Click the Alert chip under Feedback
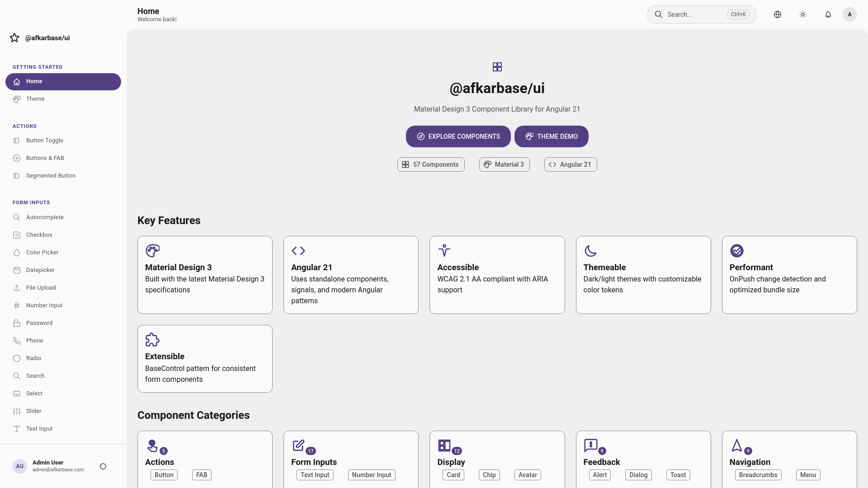This screenshot has width=868, height=488. pos(600,475)
